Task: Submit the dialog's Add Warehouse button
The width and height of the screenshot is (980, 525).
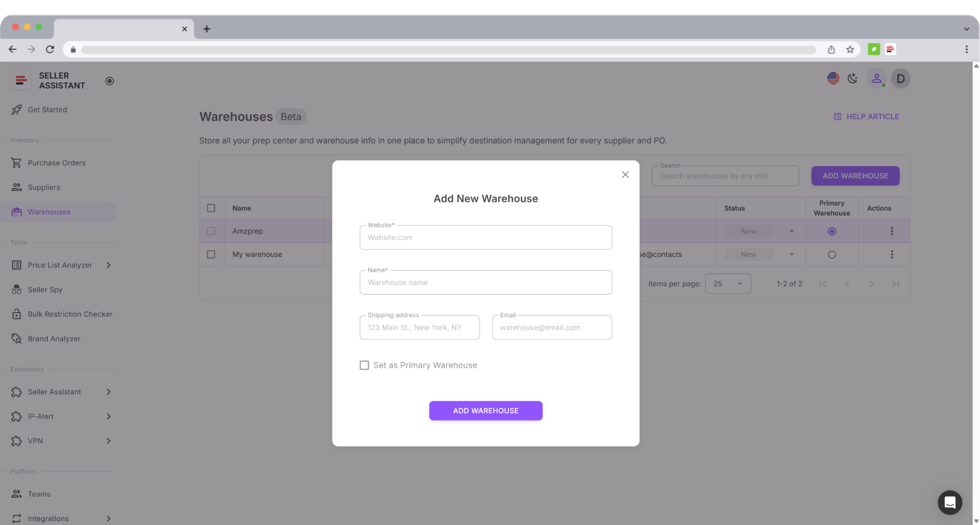Action: pyautogui.click(x=485, y=411)
